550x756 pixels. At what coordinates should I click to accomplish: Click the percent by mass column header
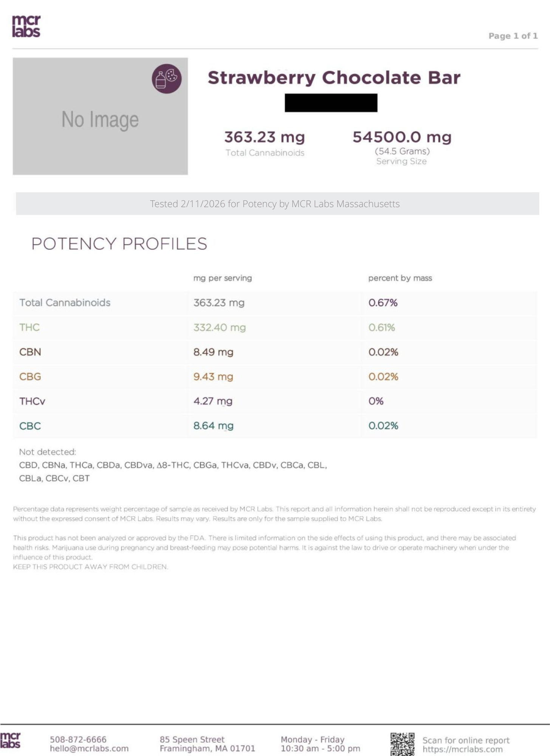click(x=400, y=278)
